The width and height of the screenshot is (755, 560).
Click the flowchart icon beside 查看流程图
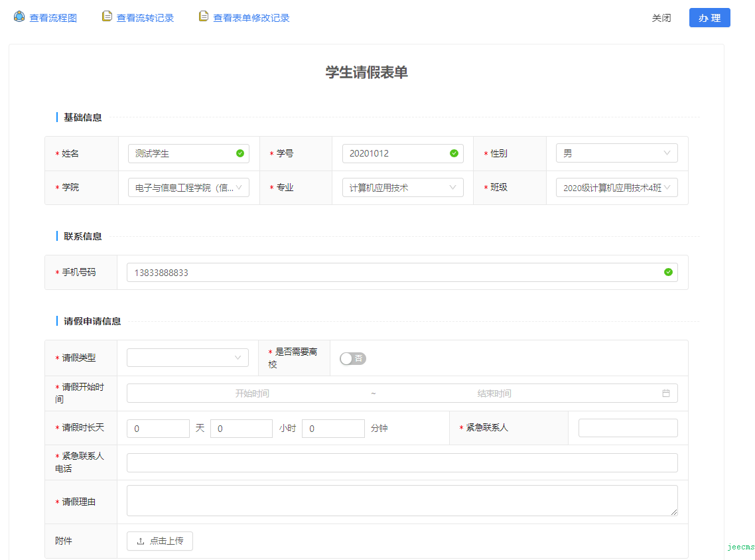[x=19, y=17]
